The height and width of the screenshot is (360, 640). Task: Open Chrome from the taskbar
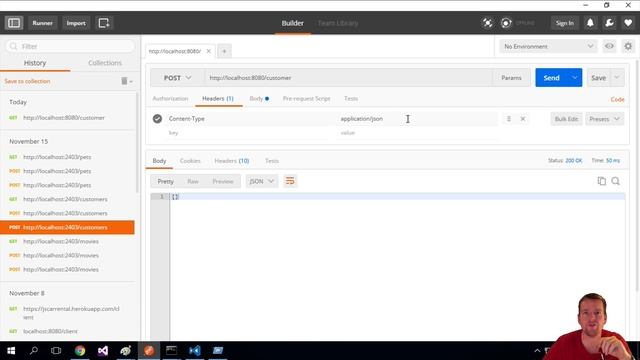pos(80,351)
